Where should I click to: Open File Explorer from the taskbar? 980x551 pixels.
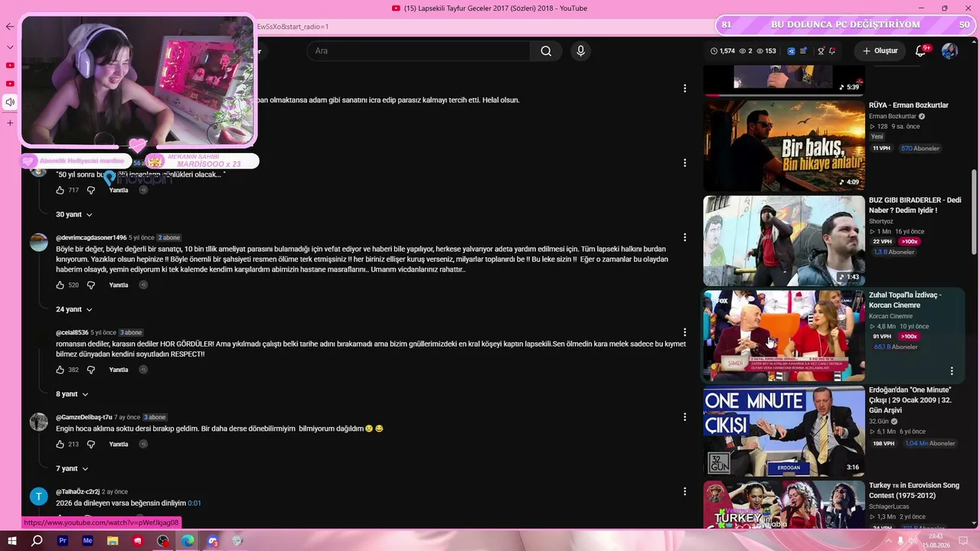click(113, 541)
